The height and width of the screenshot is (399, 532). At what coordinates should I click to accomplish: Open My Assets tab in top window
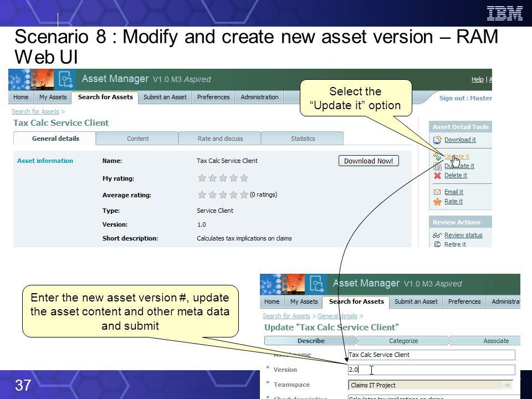(53, 98)
